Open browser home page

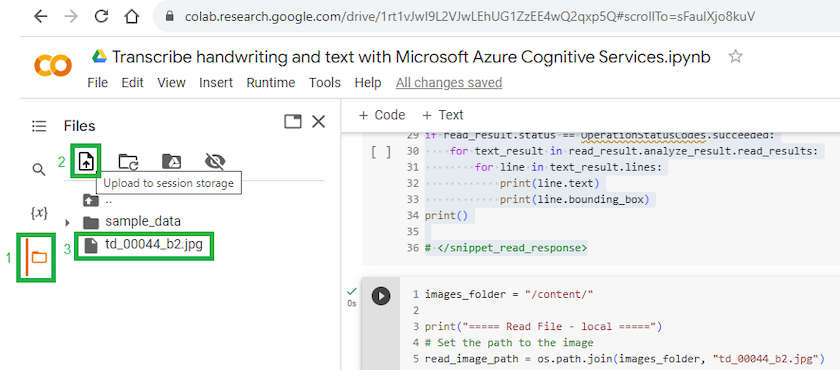pos(131,16)
